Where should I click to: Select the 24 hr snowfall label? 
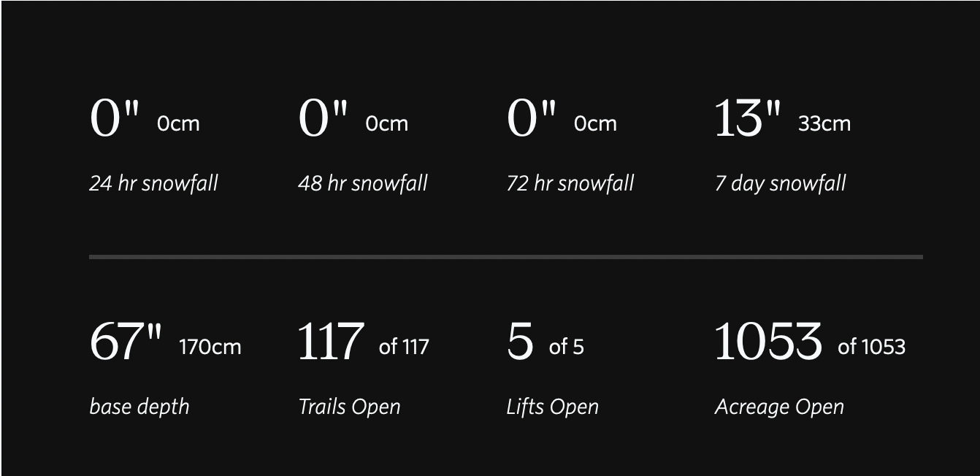[x=153, y=183]
